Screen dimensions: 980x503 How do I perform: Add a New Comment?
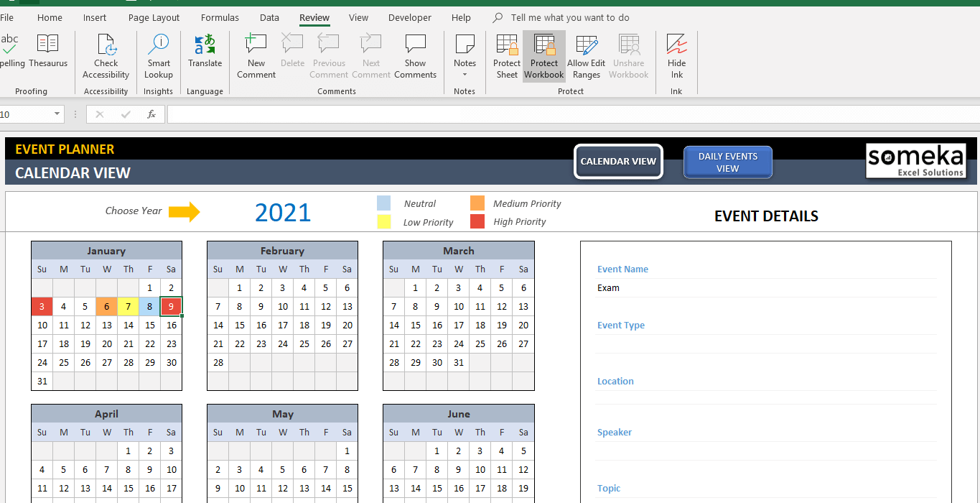click(256, 56)
